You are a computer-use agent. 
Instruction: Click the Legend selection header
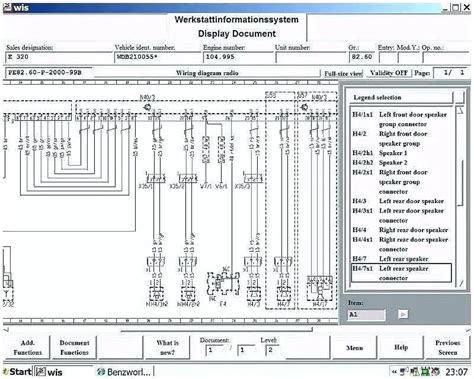coord(400,97)
